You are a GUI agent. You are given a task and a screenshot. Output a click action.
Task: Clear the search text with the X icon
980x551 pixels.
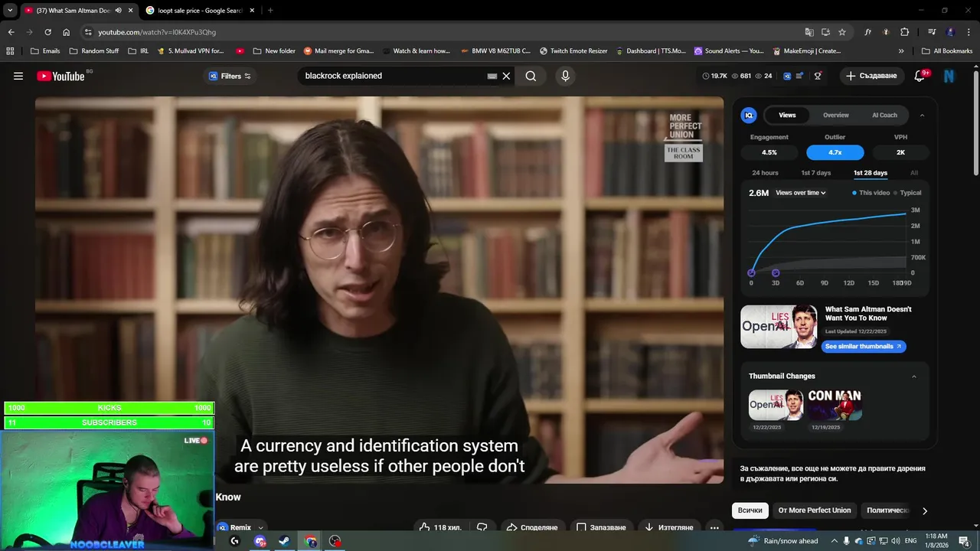click(x=506, y=76)
